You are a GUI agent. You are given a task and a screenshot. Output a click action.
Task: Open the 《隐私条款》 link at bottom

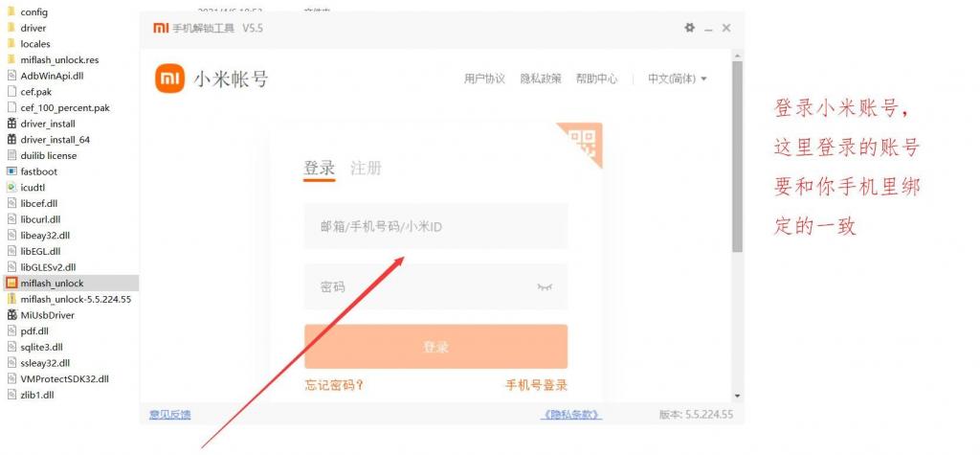[571, 414]
